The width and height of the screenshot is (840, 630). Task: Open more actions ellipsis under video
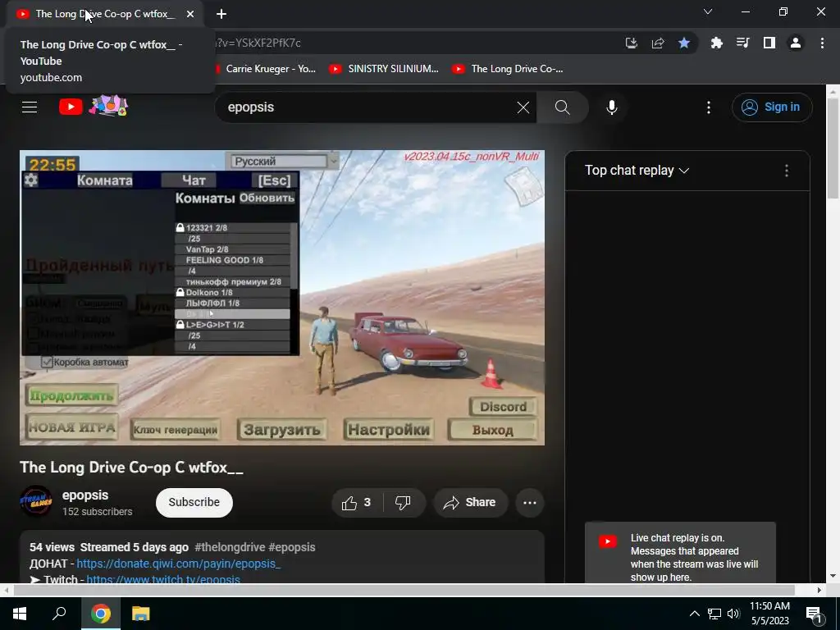pos(529,503)
